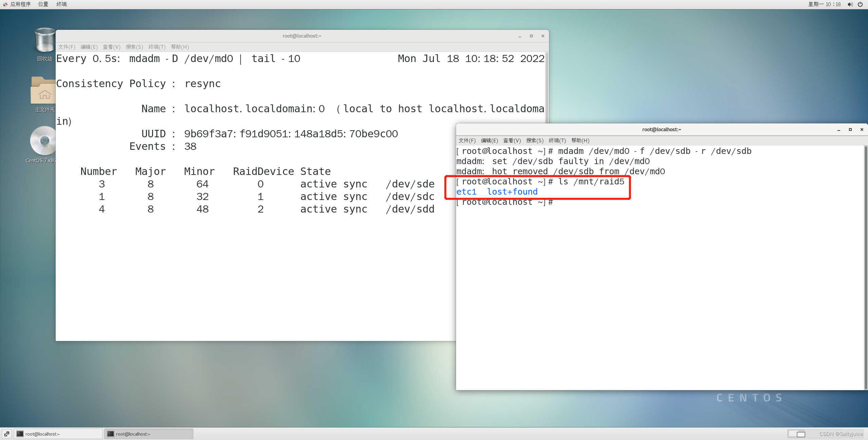
Task: Click /dev/sdd in the device table
Action: click(x=410, y=209)
